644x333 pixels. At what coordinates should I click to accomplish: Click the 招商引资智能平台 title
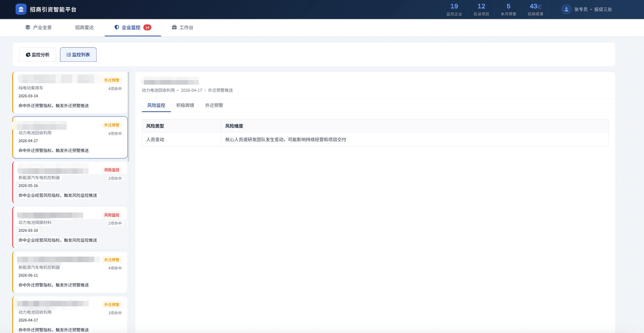[x=53, y=9]
